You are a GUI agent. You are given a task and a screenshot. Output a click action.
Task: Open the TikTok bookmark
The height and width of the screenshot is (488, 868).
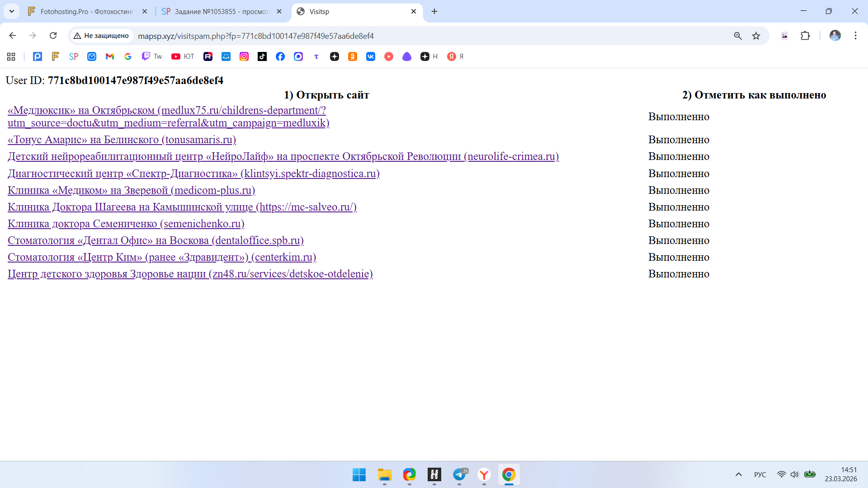click(x=262, y=56)
